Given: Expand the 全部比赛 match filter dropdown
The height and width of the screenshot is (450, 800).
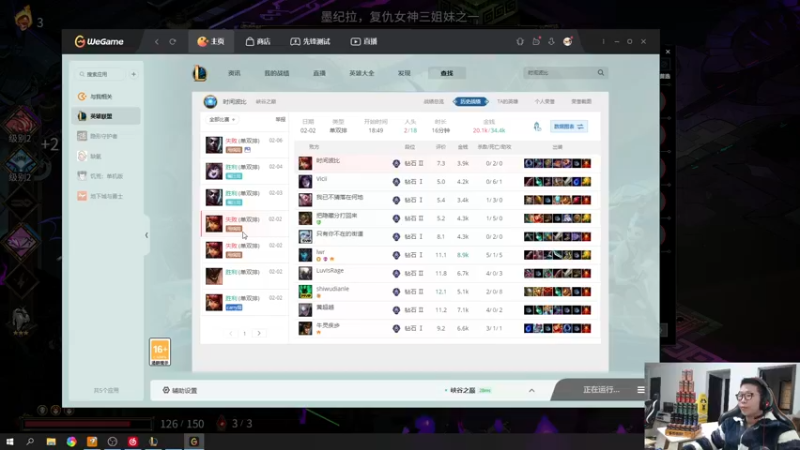Looking at the screenshot, I should 222,119.
